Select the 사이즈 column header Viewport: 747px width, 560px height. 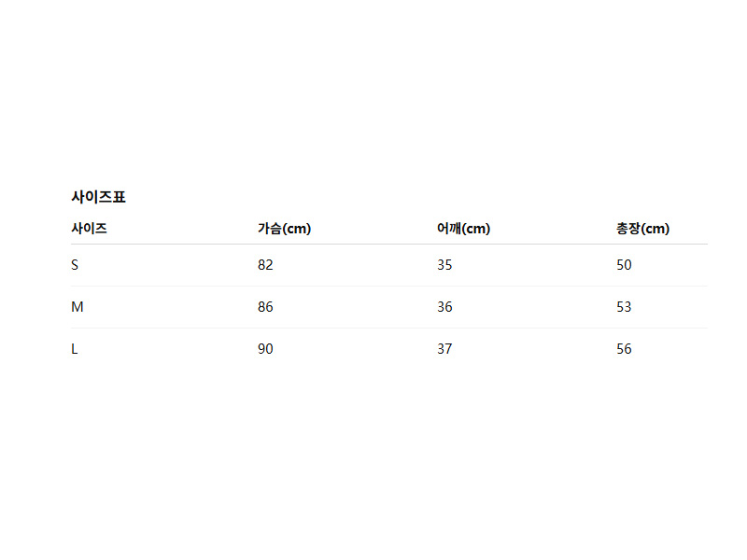tap(89, 229)
